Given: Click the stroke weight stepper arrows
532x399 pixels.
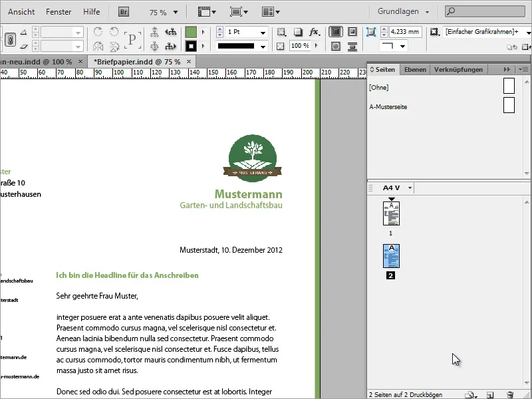Looking at the screenshot, I should click(219, 32).
